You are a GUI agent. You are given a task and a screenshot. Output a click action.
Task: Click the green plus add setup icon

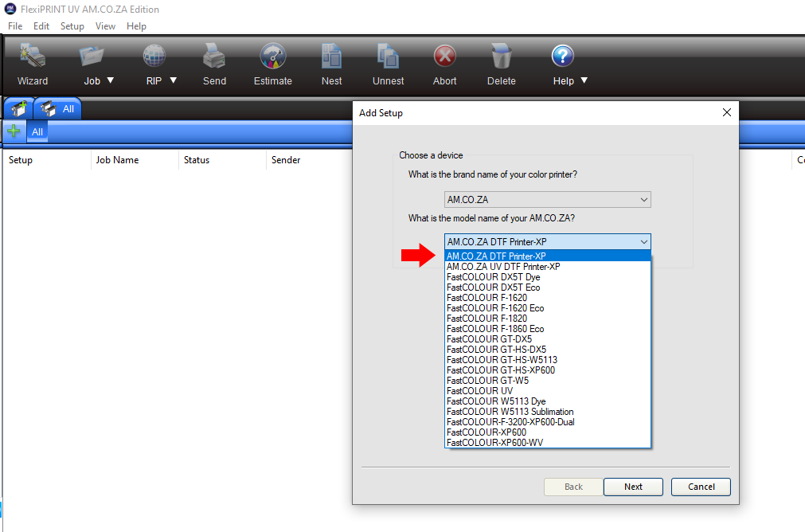[14, 131]
